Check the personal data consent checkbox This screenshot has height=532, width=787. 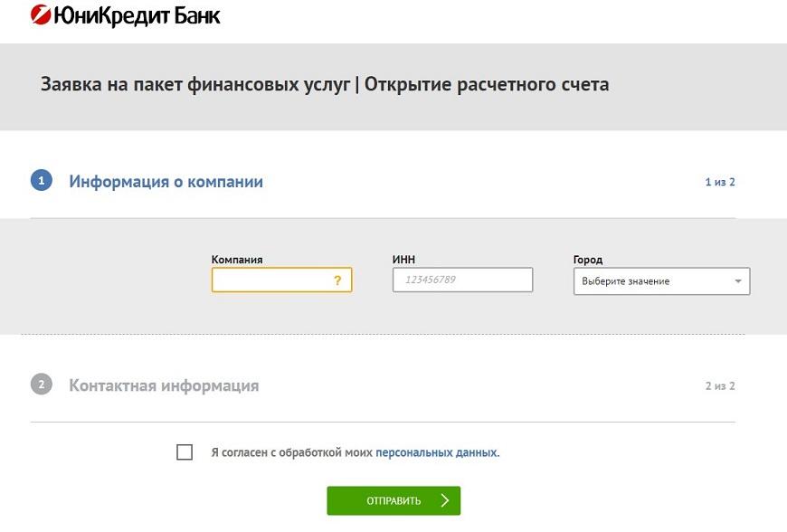point(185,451)
